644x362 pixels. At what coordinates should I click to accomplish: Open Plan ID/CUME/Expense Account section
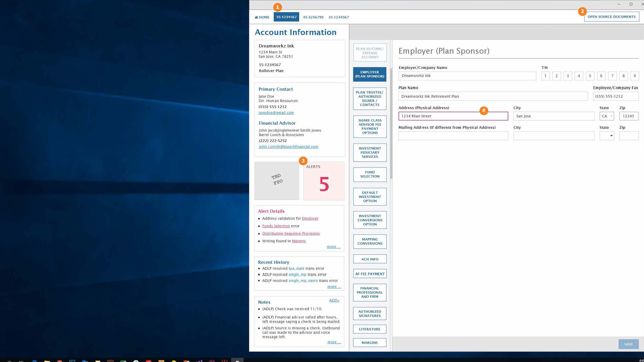pyautogui.click(x=370, y=53)
